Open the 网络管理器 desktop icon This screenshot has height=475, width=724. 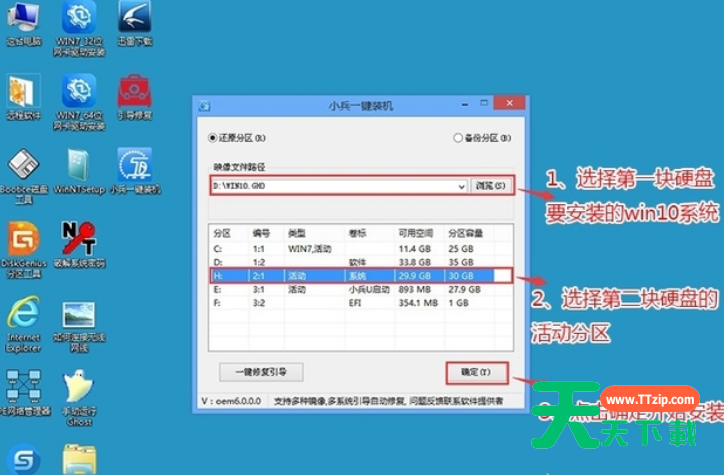(24, 393)
